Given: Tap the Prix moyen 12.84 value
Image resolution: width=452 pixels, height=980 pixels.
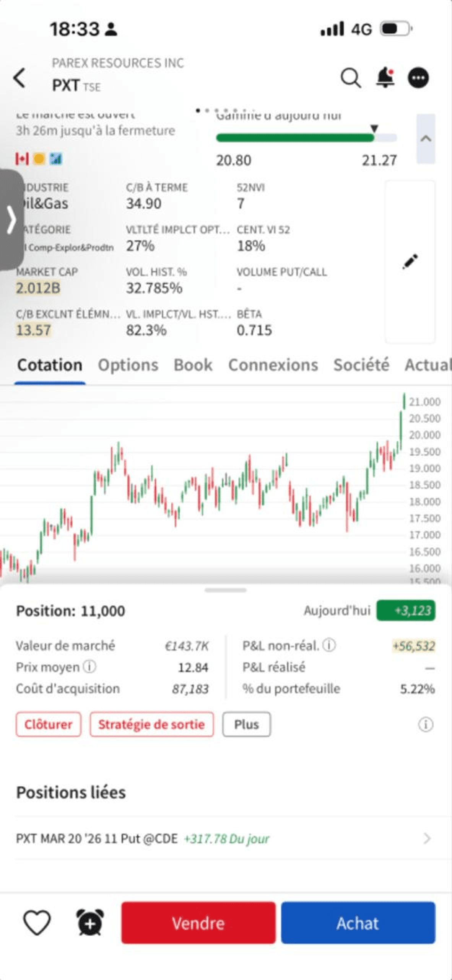Looking at the screenshot, I should point(193,667).
